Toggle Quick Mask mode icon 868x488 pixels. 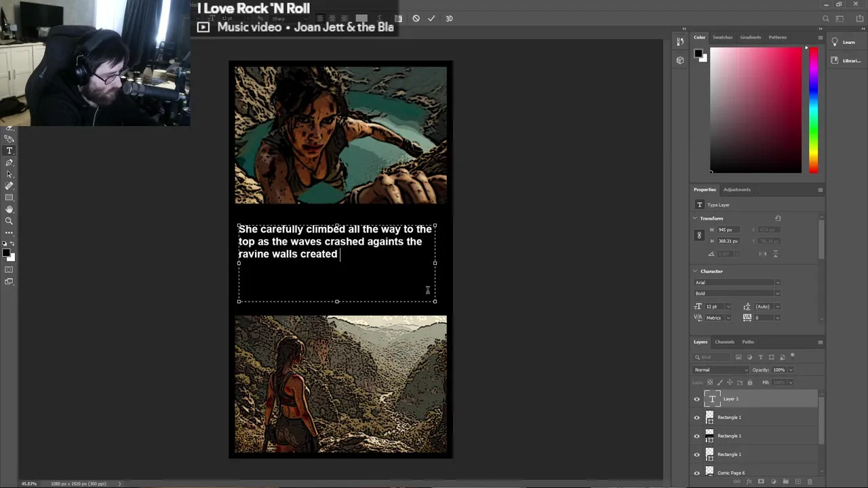(9, 270)
